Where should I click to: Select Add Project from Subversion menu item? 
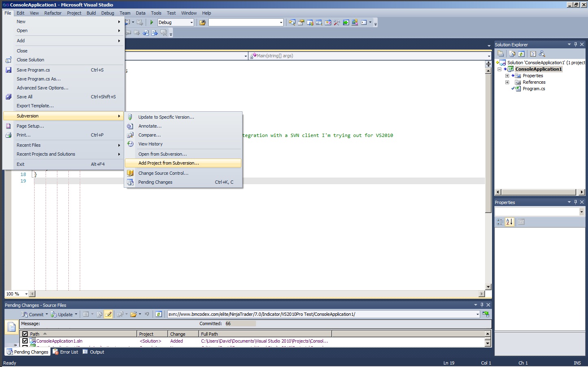(x=183, y=163)
